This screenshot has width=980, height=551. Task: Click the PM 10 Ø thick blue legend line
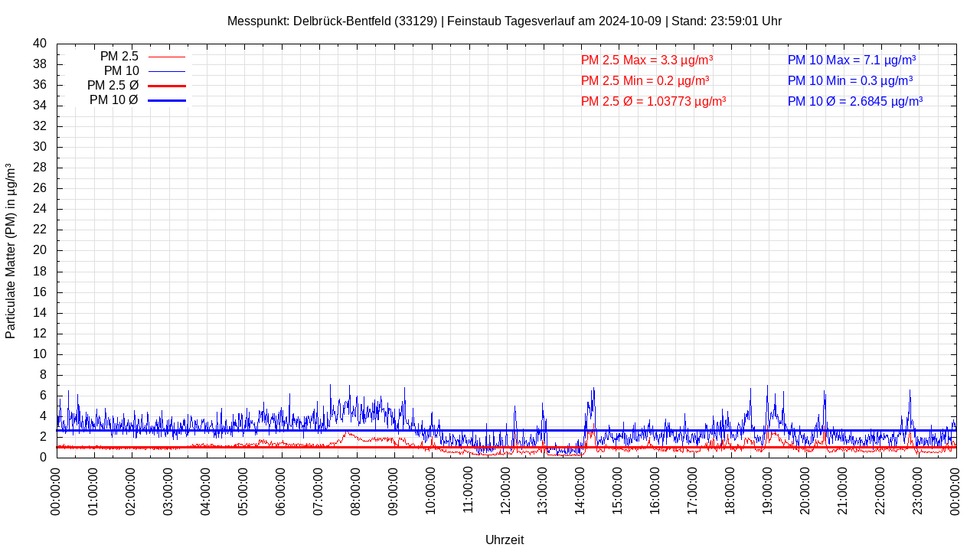[167, 100]
